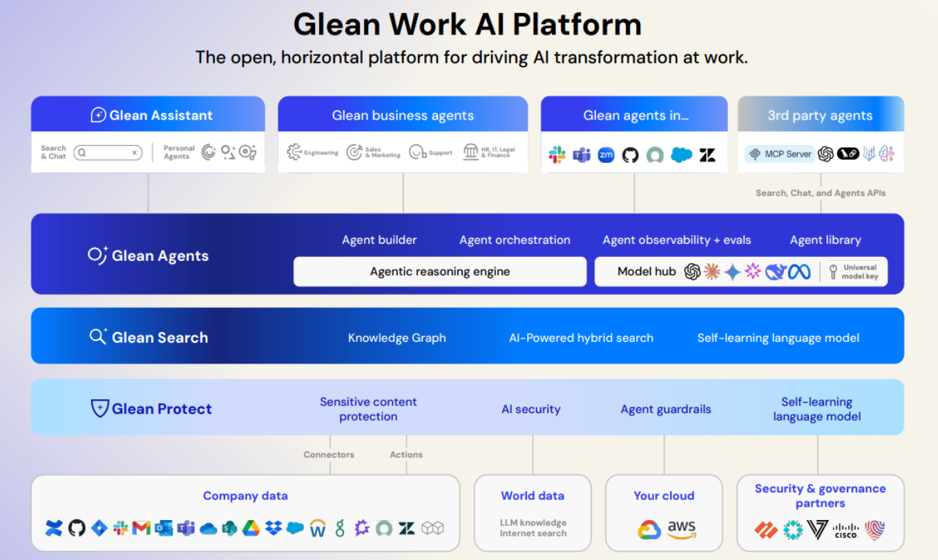Image resolution: width=938 pixels, height=560 pixels.
Task: Select the Zendesk icon under Glean agents in
Action: click(707, 155)
